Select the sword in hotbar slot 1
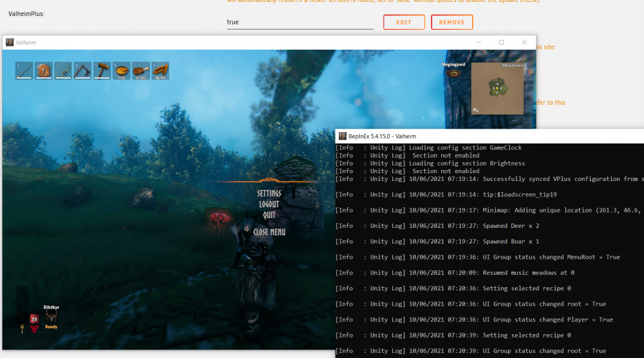The width and height of the screenshot is (644, 358). pyautogui.click(x=24, y=71)
